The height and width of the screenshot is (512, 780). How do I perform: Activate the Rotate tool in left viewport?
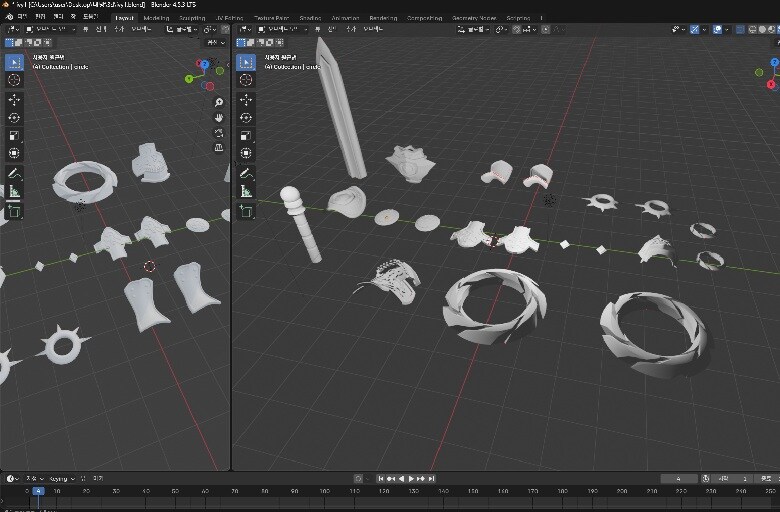pos(14,118)
